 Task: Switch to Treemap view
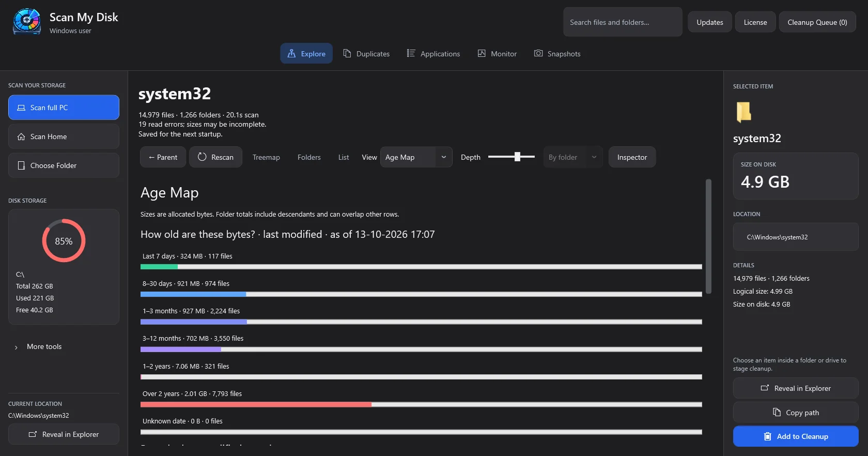pos(266,157)
